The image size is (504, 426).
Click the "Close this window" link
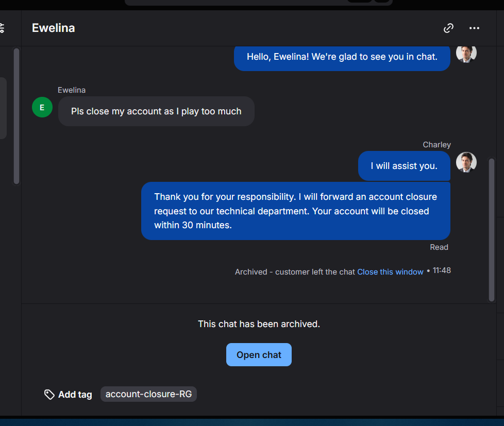(x=390, y=271)
